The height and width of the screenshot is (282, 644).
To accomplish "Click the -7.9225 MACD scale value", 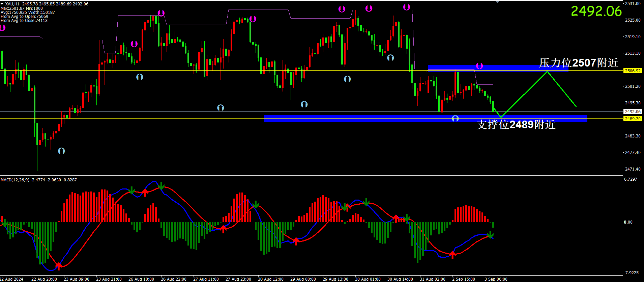I will pyautogui.click(x=631, y=273).
